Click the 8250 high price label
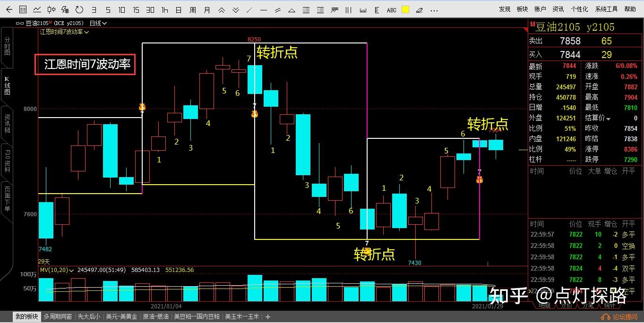This screenshot has width=644, height=323. pyautogui.click(x=254, y=40)
